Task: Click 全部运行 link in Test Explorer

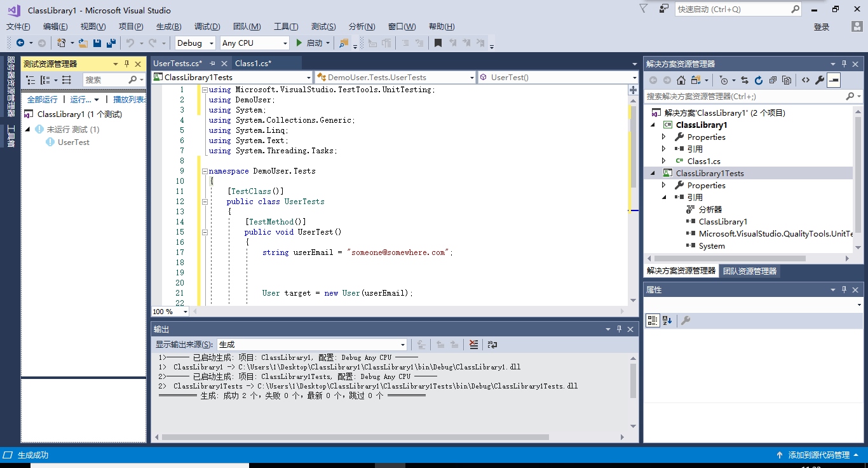Action: click(x=42, y=99)
